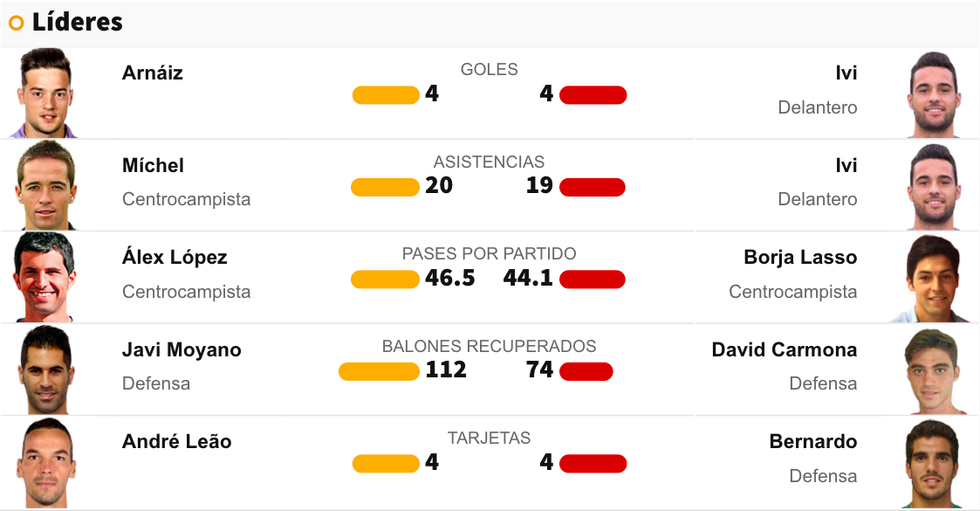Open Ivi's photo in the Goles row
Screen dimensions: 980x511
pos(934,93)
